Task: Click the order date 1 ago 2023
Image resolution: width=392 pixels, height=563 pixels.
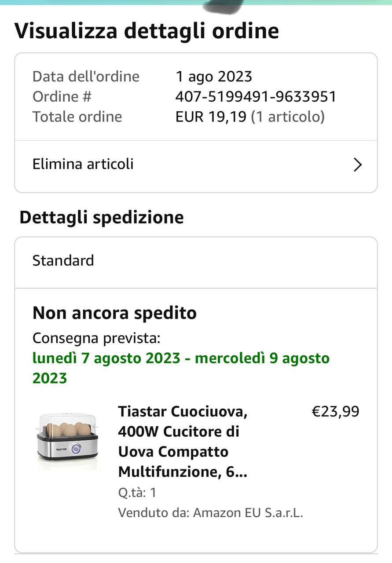Action: (214, 77)
